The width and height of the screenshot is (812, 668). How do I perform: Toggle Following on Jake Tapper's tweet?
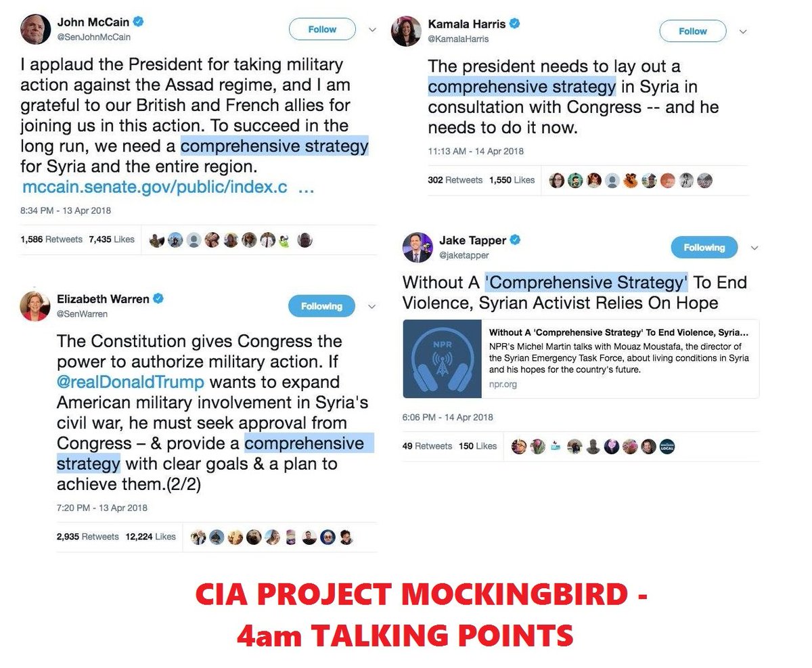[x=704, y=247]
